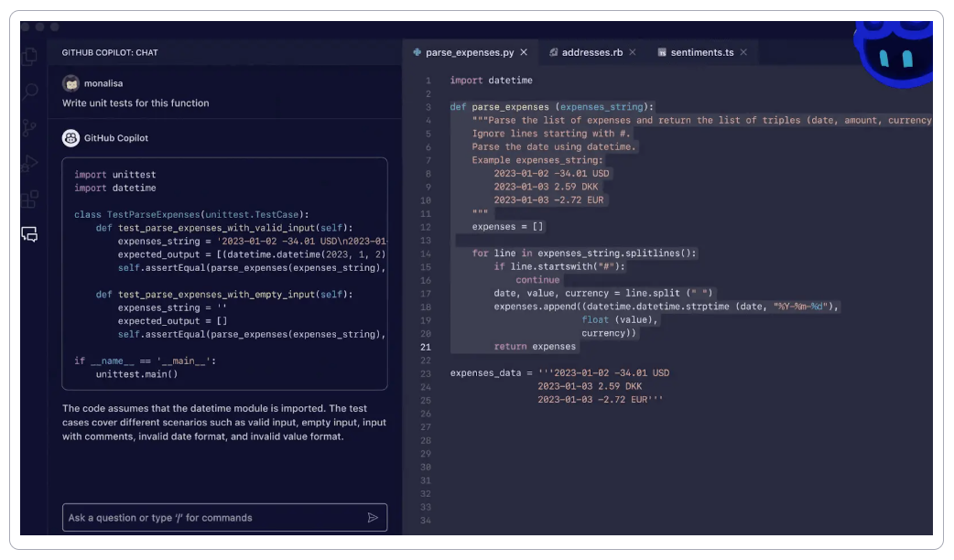Click the highlighted parse_expenses function definition
954x560 pixels.
click(x=510, y=106)
